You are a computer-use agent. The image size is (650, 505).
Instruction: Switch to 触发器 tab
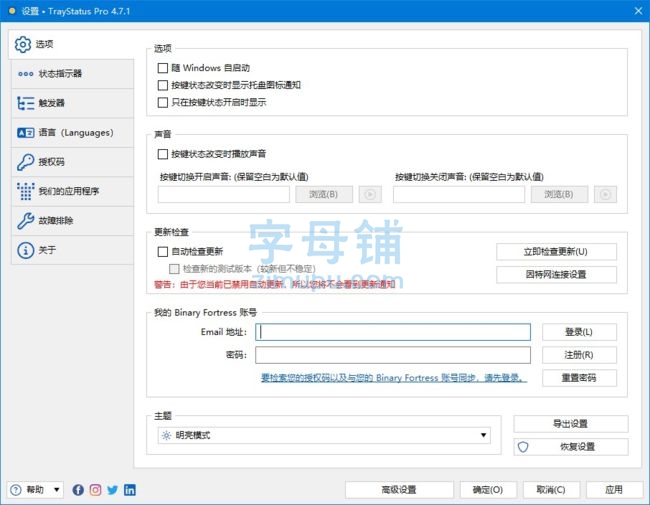pos(73,103)
